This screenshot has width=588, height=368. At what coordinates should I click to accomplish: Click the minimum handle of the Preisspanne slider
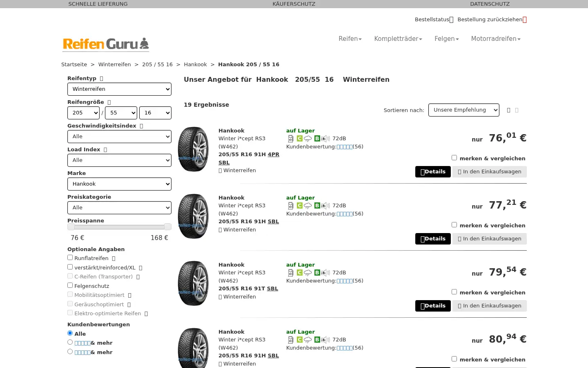(x=71, y=227)
